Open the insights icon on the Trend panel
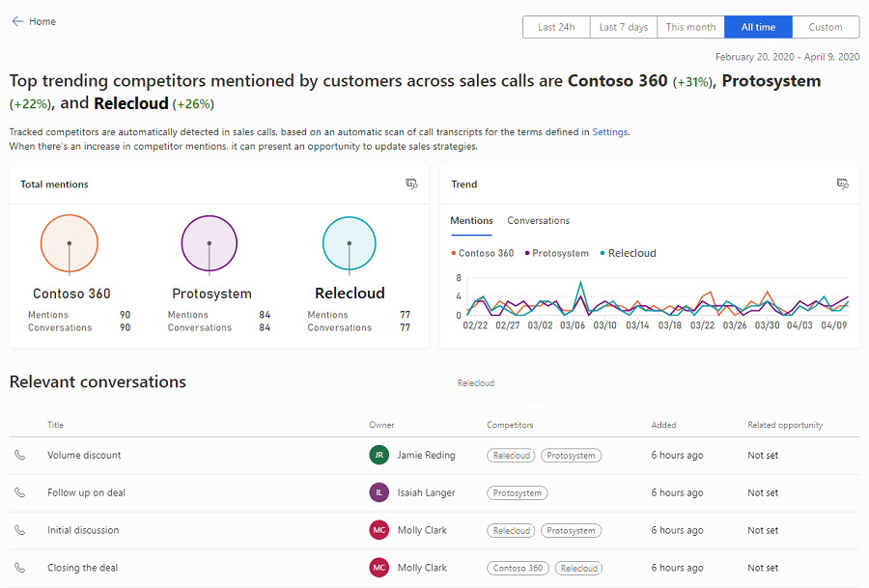This screenshot has height=588, width=869. tap(842, 183)
